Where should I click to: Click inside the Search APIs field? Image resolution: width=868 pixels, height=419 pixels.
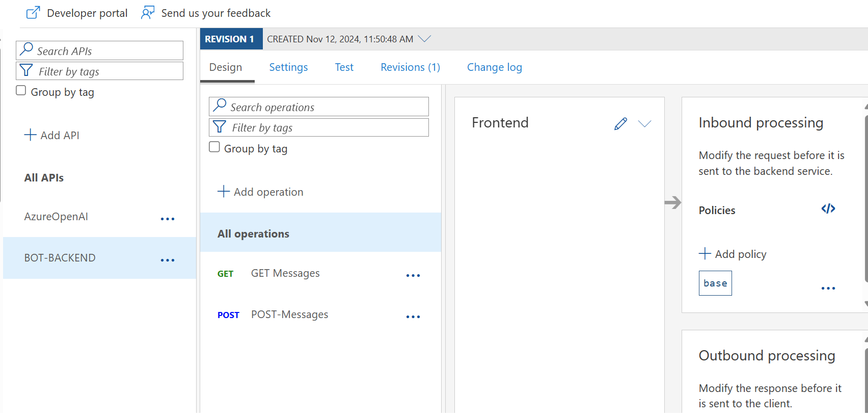(x=99, y=50)
